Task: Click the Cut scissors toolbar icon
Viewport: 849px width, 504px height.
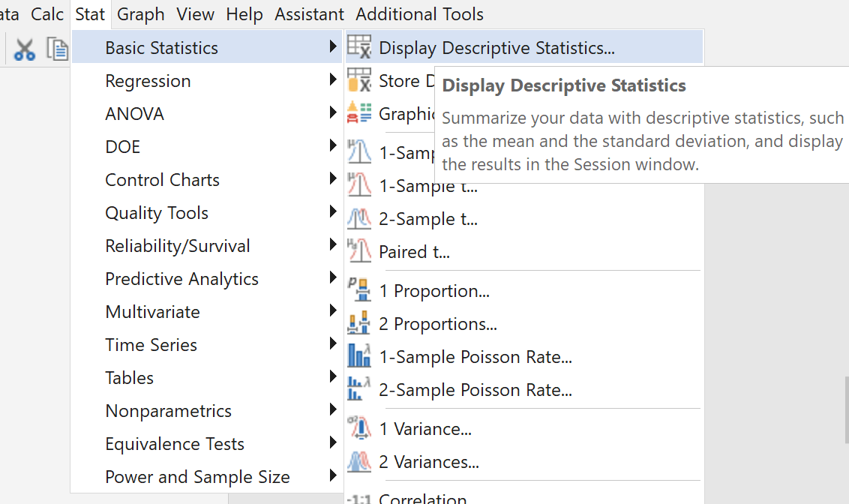Action: click(x=24, y=49)
